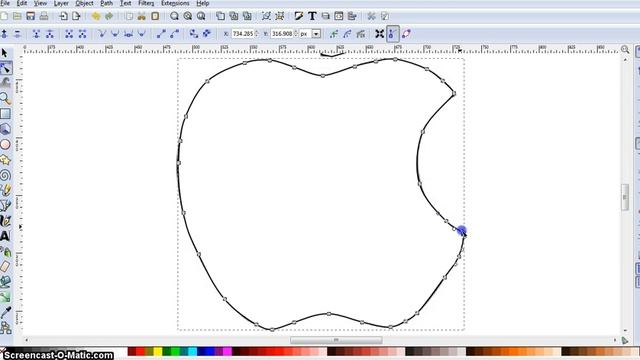Image resolution: width=640 pixels, height=360 pixels.
Task: Open Align and Distribute dialog icon
Action: [x=352, y=16]
